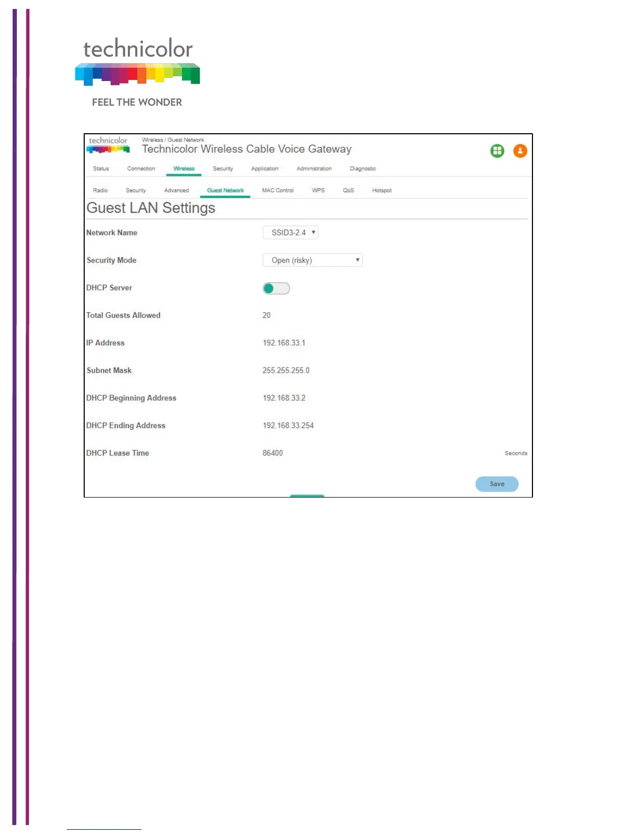
Task: Switch to the Advanced sub-tab
Action: point(176,190)
